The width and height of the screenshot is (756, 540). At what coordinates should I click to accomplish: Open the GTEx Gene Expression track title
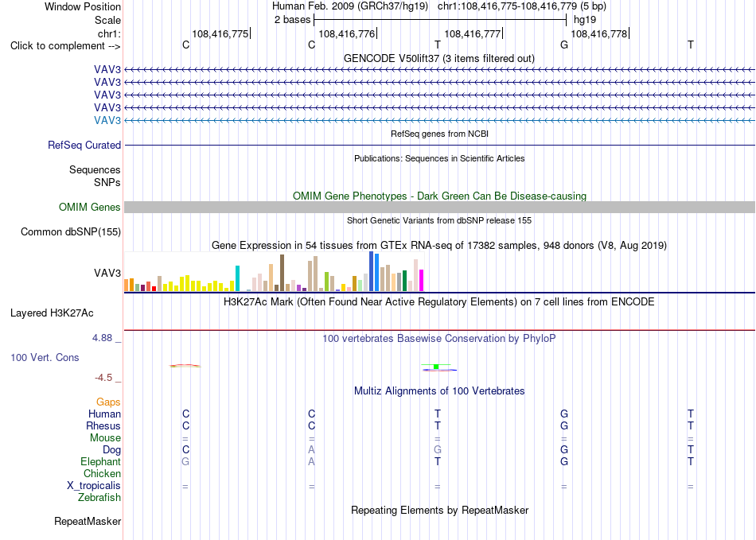tap(439, 245)
